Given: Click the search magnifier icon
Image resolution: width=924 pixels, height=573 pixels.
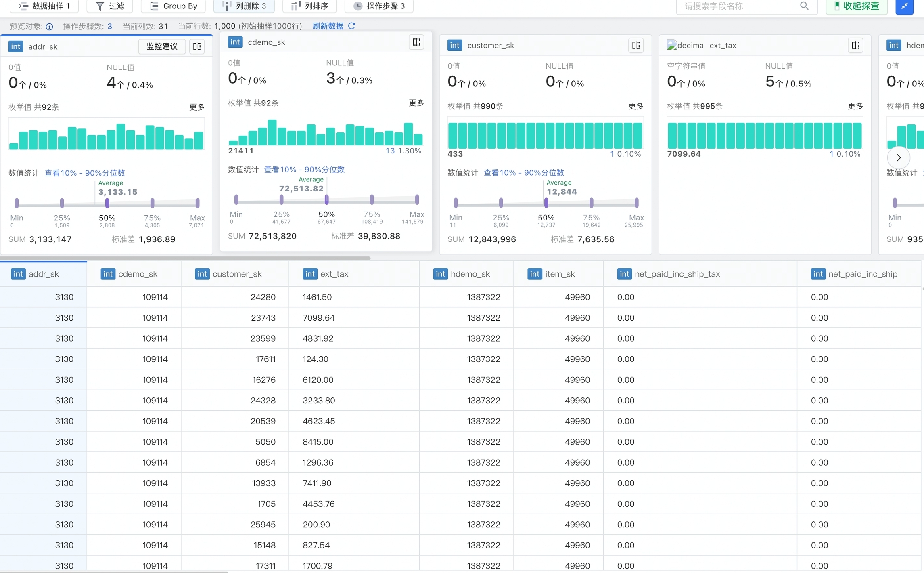Looking at the screenshot, I should (804, 6).
